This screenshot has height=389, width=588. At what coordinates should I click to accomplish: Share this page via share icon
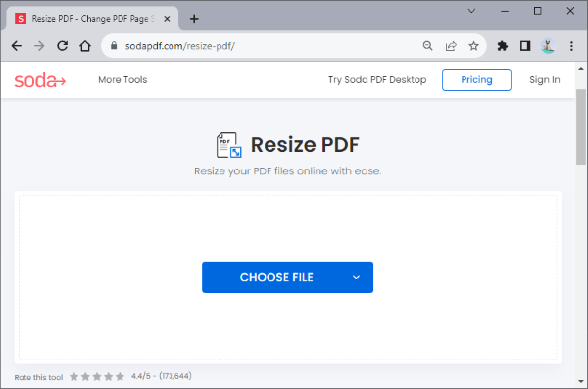[x=451, y=46]
